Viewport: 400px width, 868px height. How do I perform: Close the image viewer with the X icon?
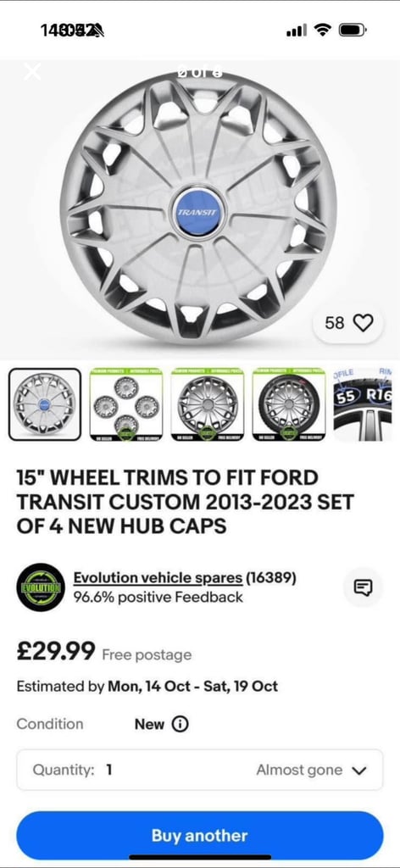[32, 71]
